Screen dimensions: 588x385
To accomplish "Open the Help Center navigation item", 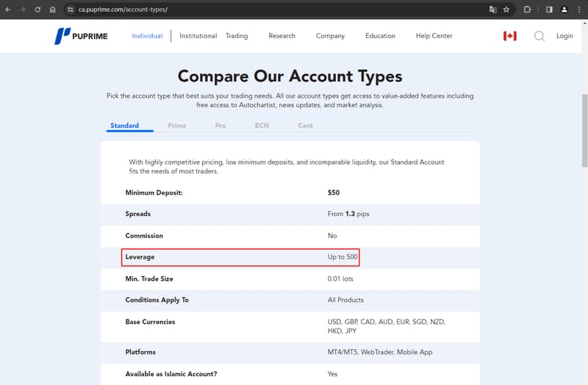I will click(434, 36).
